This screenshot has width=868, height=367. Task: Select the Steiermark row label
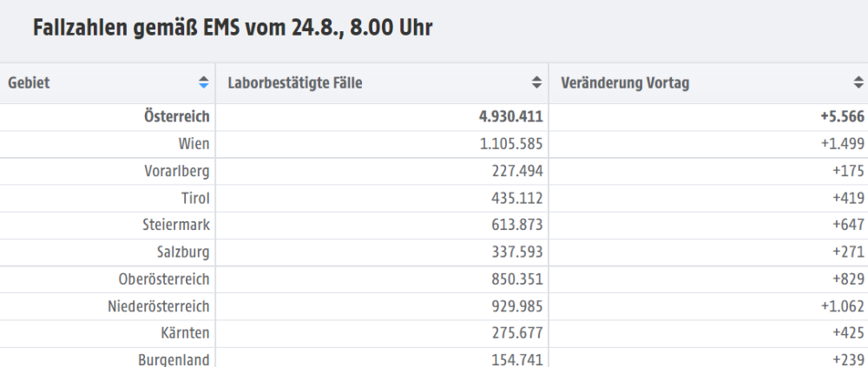point(176,226)
